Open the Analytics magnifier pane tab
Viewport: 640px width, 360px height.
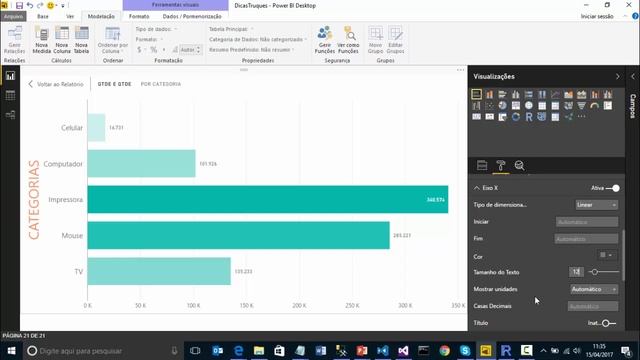(x=519, y=165)
